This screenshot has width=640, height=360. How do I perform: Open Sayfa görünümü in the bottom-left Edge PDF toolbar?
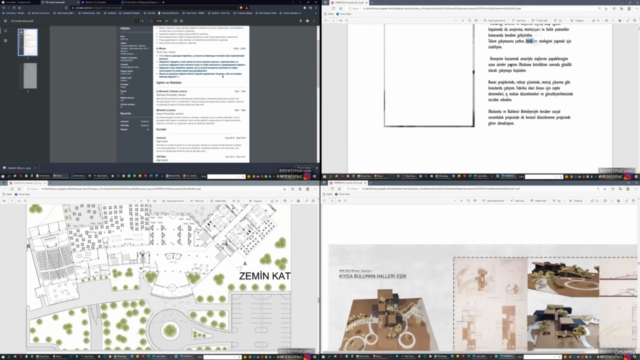(173, 201)
